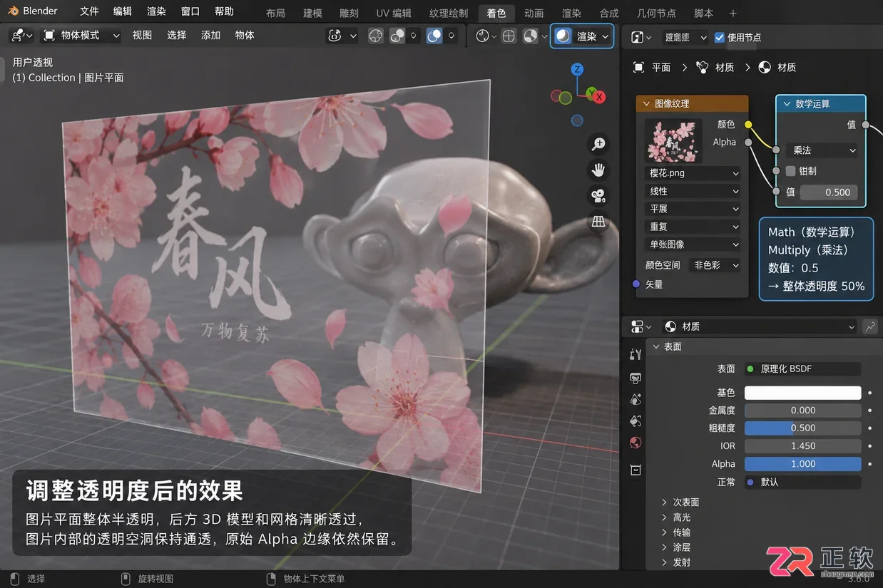Toggle the camera view icon
The width and height of the screenshot is (883, 588).
point(598,195)
